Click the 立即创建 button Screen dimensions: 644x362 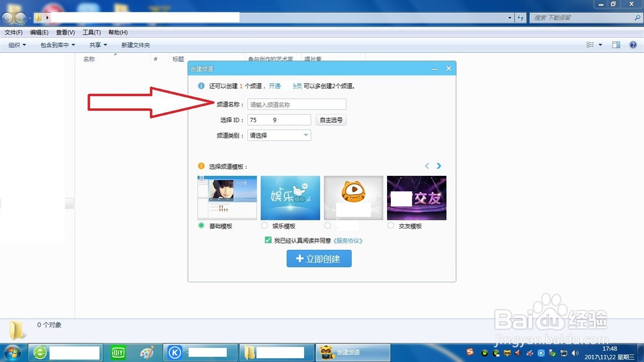pos(319,258)
